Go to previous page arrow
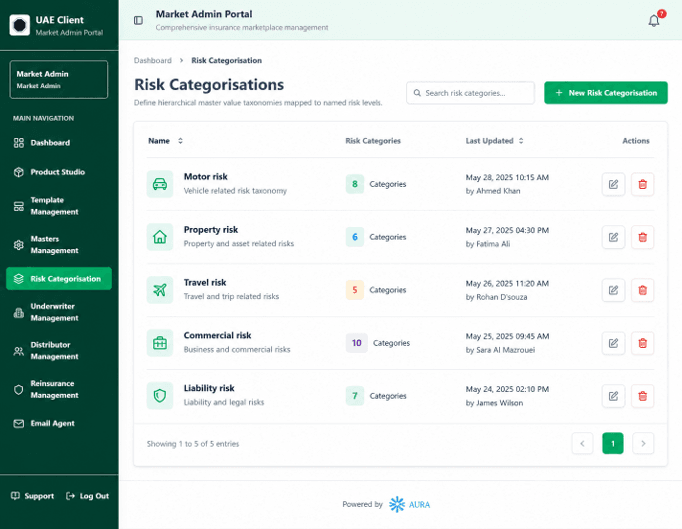The width and height of the screenshot is (682, 529). tap(582, 444)
